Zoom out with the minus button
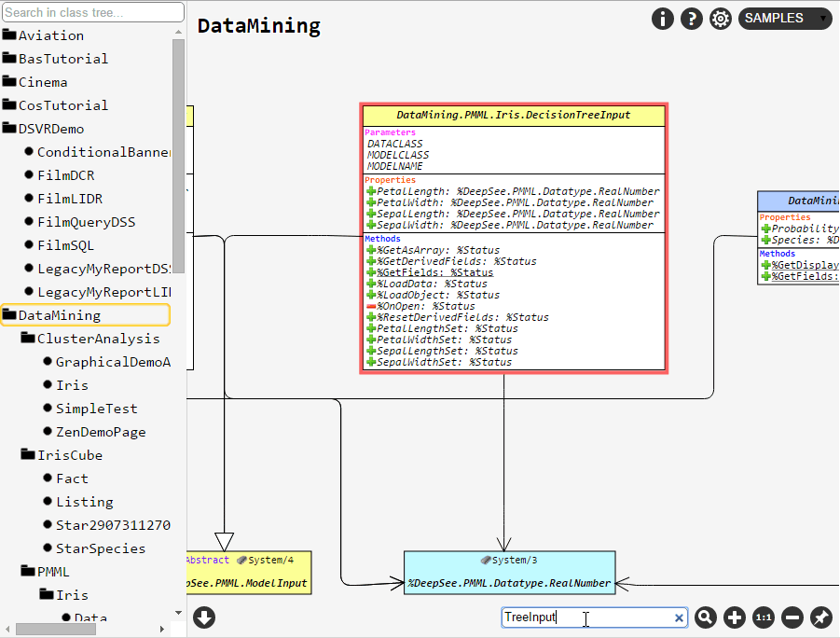 pos(792,617)
